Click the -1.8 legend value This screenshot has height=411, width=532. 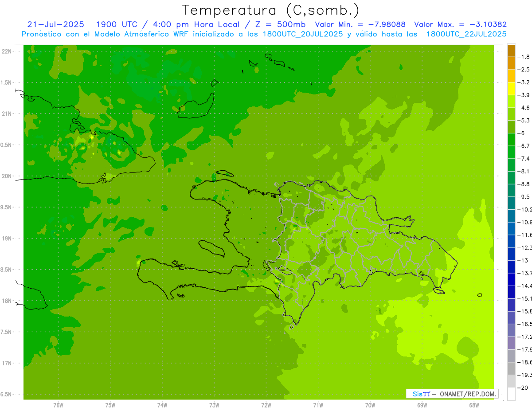[x=524, y=57]
